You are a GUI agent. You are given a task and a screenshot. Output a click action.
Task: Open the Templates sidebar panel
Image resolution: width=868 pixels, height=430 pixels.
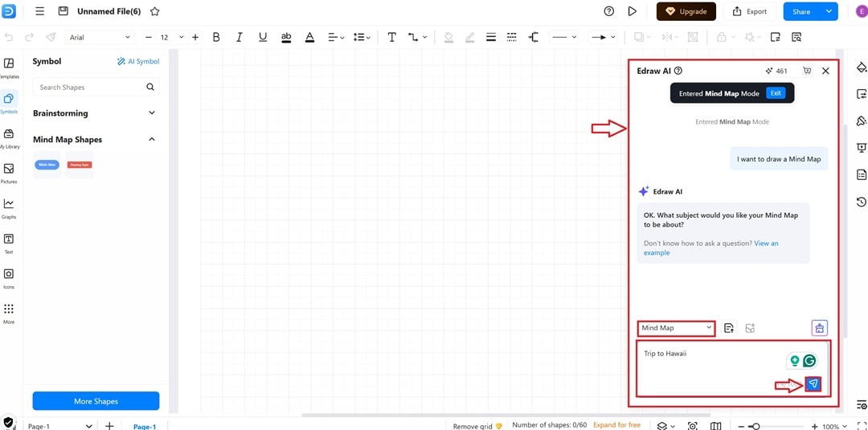(9, 68)
